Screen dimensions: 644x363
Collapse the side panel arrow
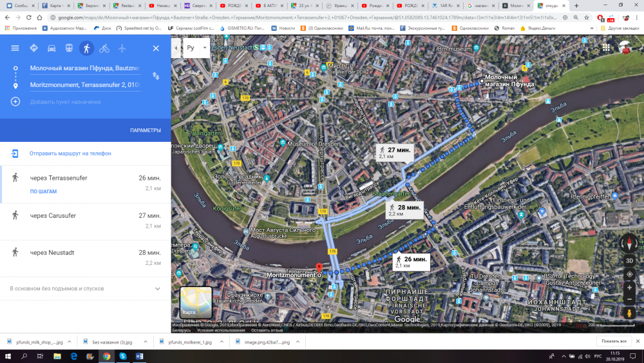coord(175,48)
